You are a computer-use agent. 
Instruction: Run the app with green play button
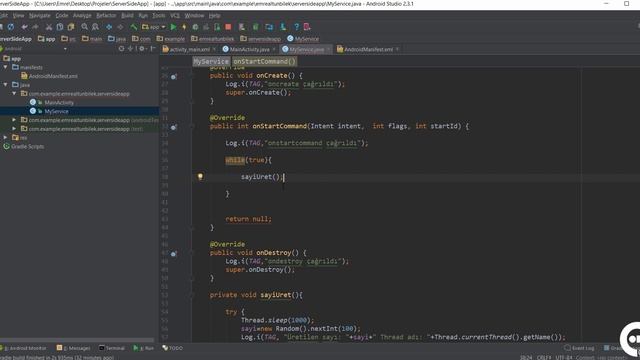coord(173,27)
